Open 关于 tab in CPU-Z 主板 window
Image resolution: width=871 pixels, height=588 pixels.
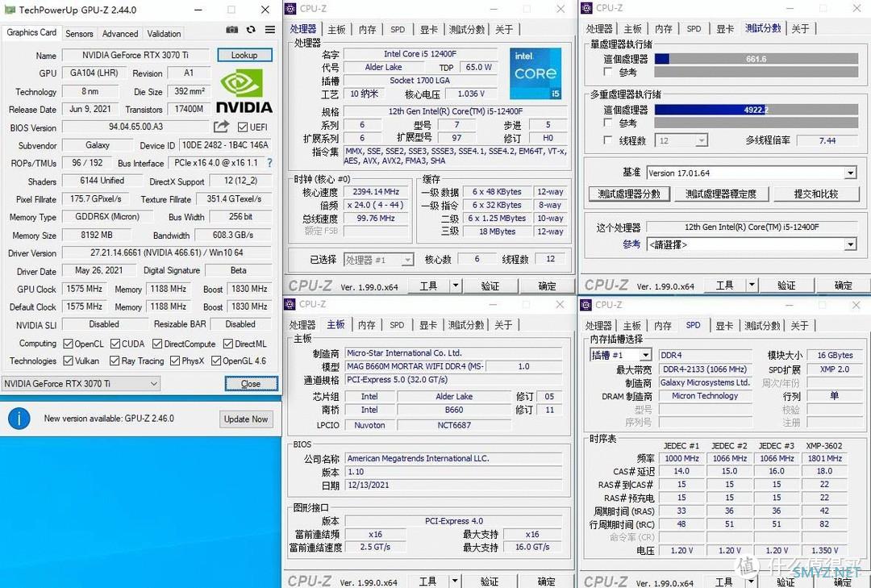pos(503,325)
